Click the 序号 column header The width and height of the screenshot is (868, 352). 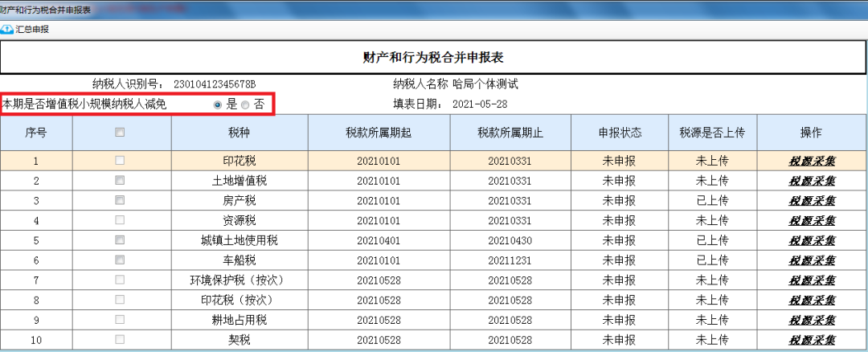[36, 133]
